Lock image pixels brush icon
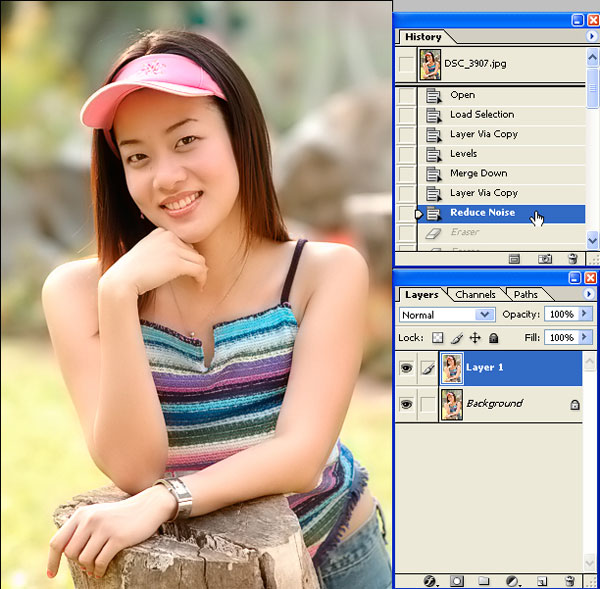600x589 pixels. pos(456,338)
